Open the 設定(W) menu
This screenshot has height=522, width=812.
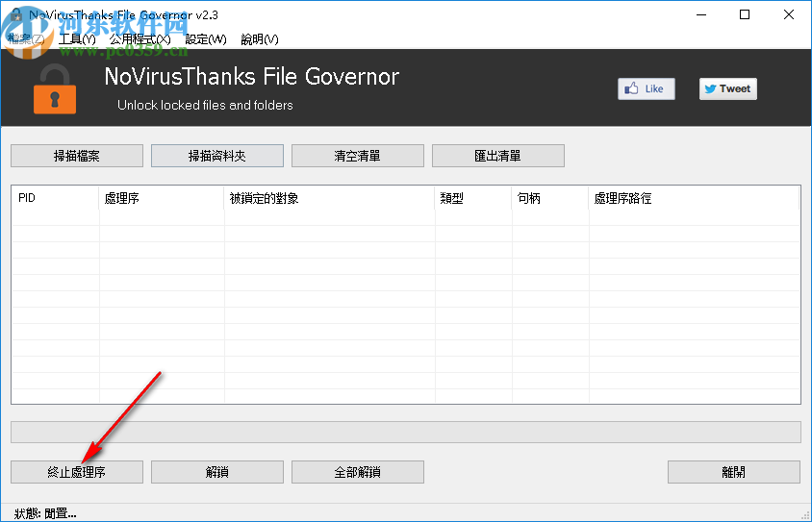point(206,39)
